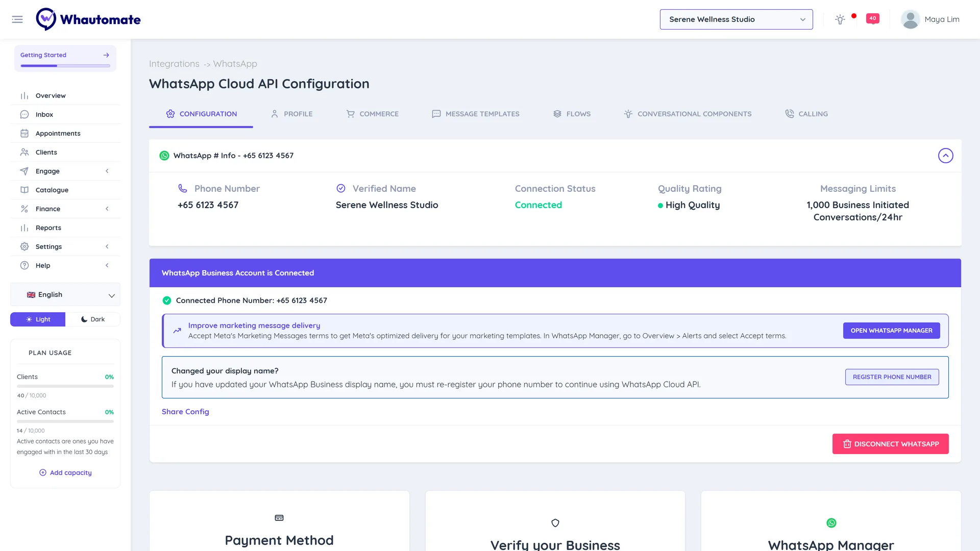Open the lightbulb tips icon
The width and height of the screenshot is (980, 551).
pyautogui.click(x=840, y=19)
